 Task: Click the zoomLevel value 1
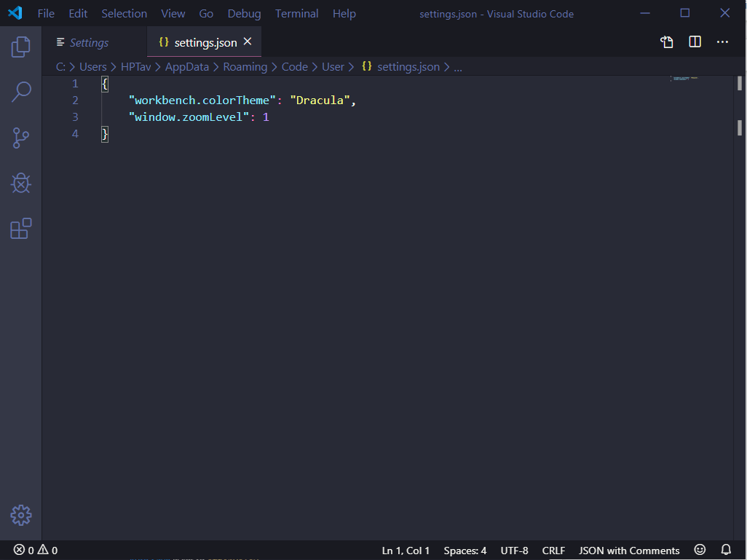[x=266, y=117]
